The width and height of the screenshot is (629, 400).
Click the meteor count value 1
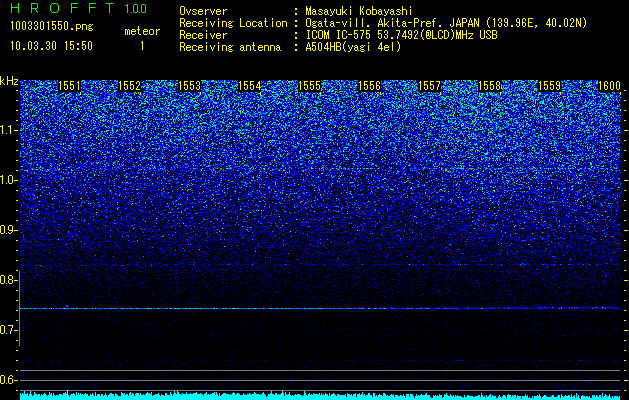coord(142,46)
